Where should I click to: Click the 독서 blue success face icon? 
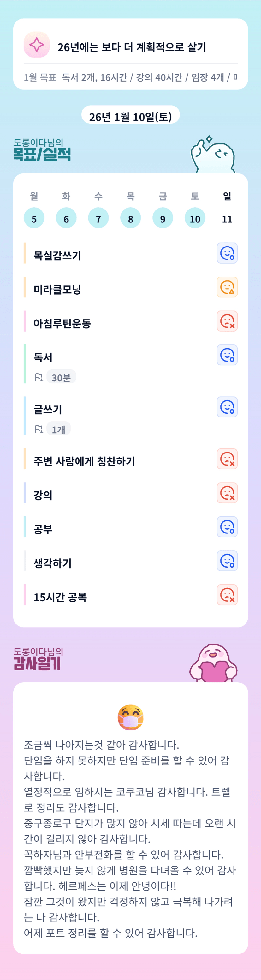[227, 355]
